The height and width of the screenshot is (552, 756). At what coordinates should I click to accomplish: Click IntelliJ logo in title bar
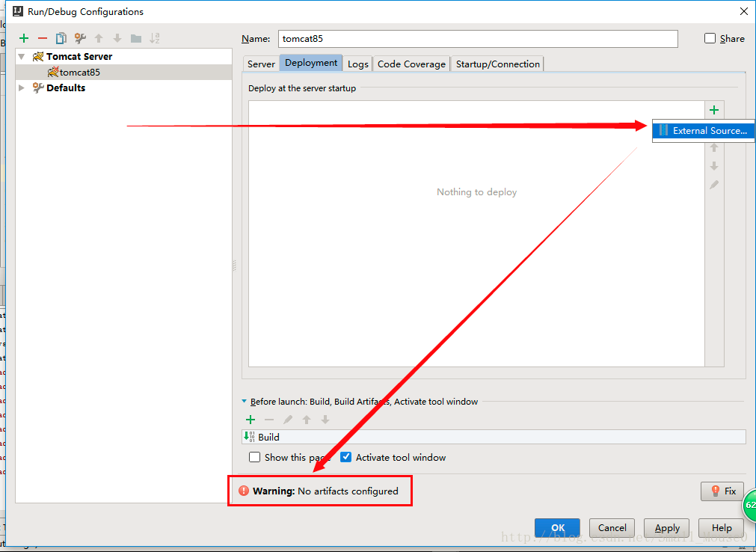pos(18,11)
